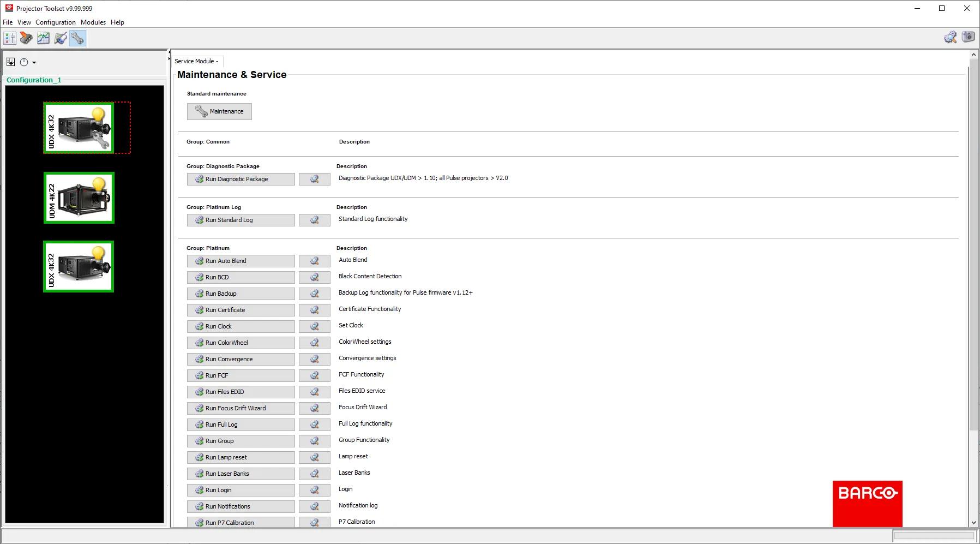Switch to the Service Module tab
This screenshot has height=544, width=980.
pyautogui.click(x=196, y=61)
